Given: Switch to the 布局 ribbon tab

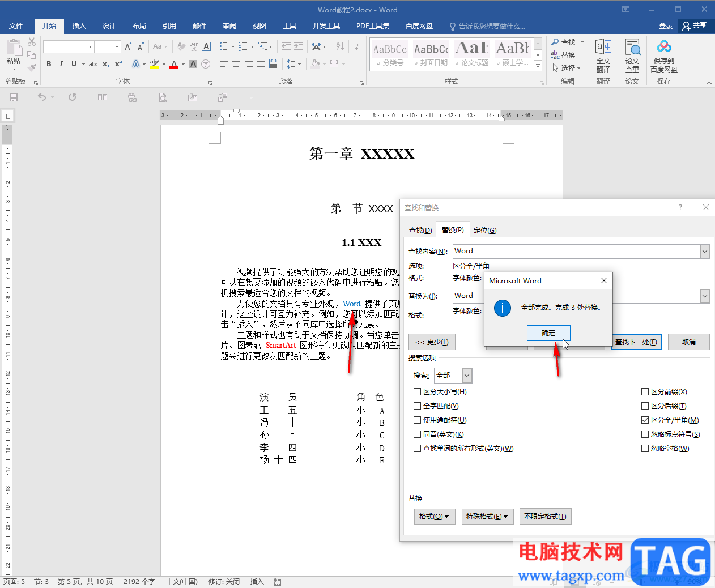Looking at the screenshot, I should [139, 25].
